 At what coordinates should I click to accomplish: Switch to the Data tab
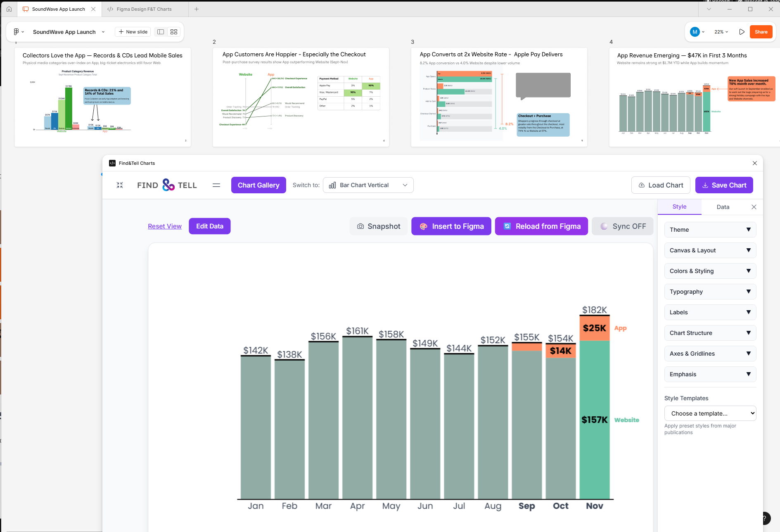pos(723,207)
